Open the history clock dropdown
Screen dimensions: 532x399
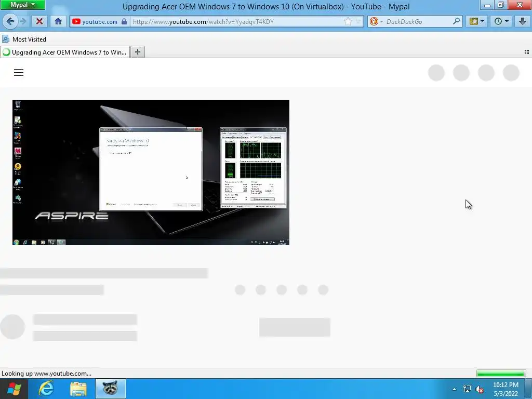coord(501,21)
